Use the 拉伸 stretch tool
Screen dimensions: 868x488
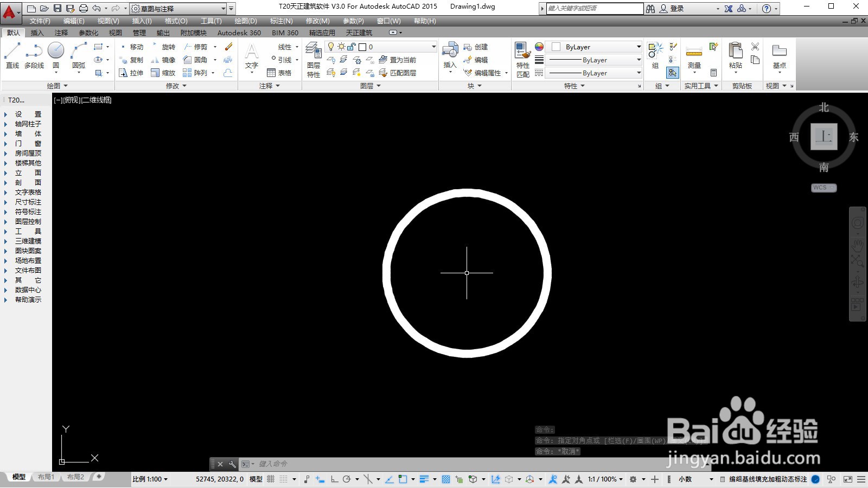tap(131, 73)
